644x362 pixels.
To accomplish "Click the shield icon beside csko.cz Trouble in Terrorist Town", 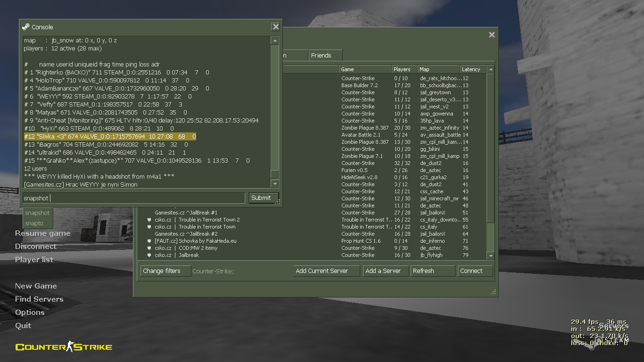I will pos(149,227).
